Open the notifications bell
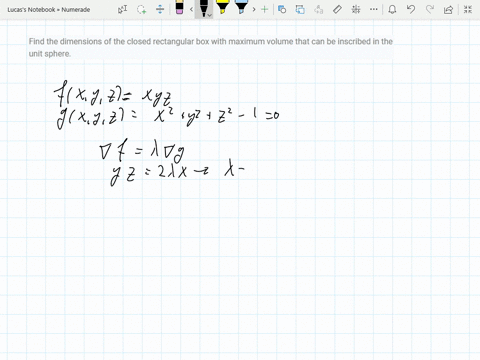Viewport: 480px width, 360px height. tap(392, 9)
